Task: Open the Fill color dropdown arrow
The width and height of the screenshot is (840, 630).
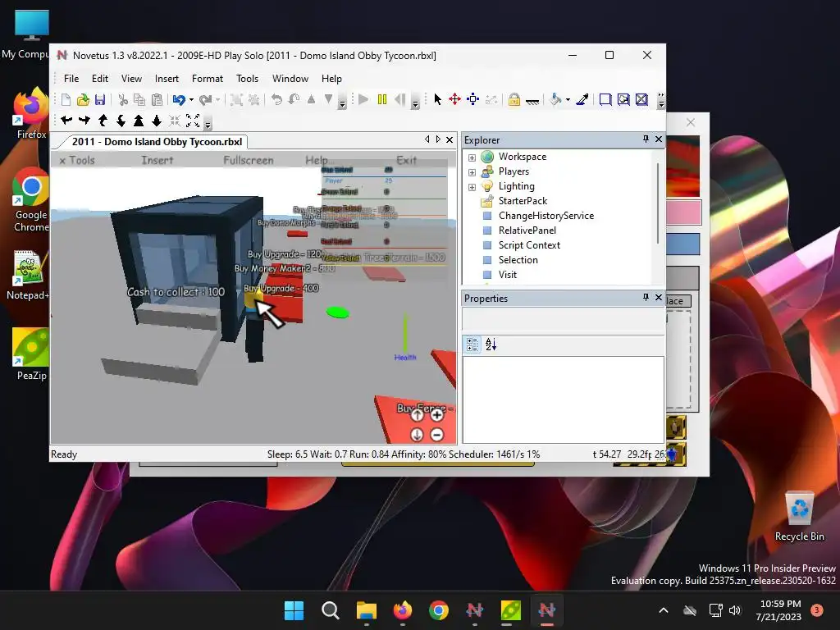Action: [x=568, y=99]
